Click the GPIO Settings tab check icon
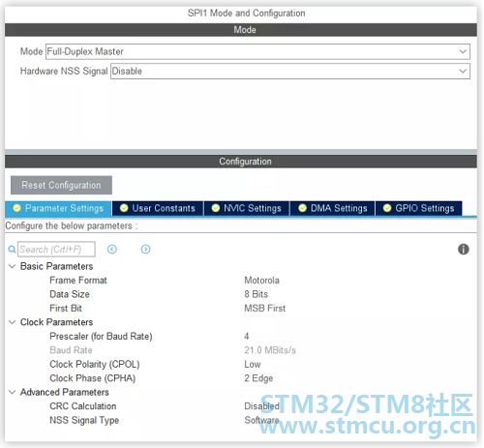Viewport: 484px width, 448px height. click(387, 208)
